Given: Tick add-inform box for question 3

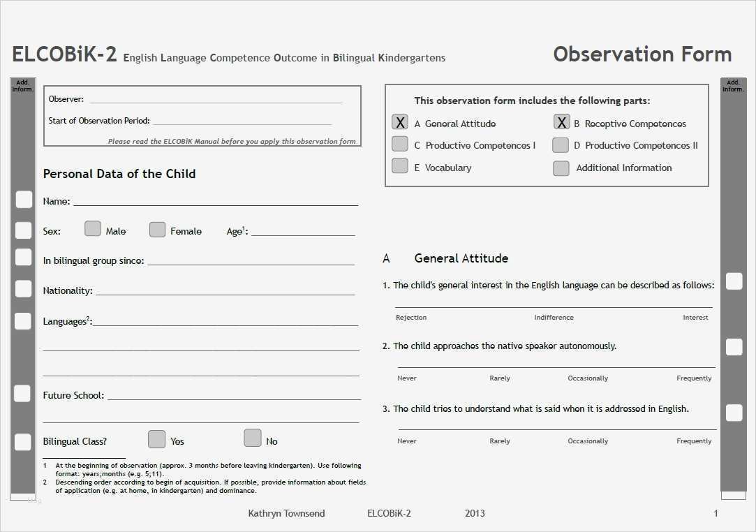Looking at the screenshot, I should (x=734, y=413).
